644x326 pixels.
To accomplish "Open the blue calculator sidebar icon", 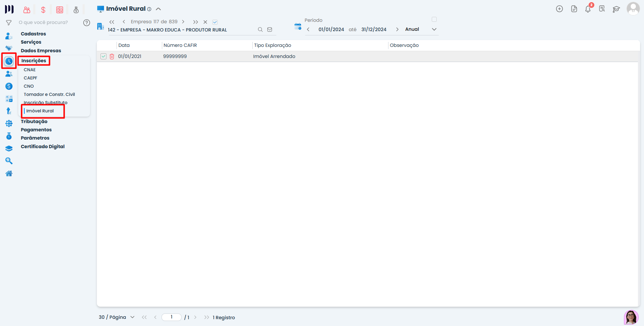I will click(9, 99).
